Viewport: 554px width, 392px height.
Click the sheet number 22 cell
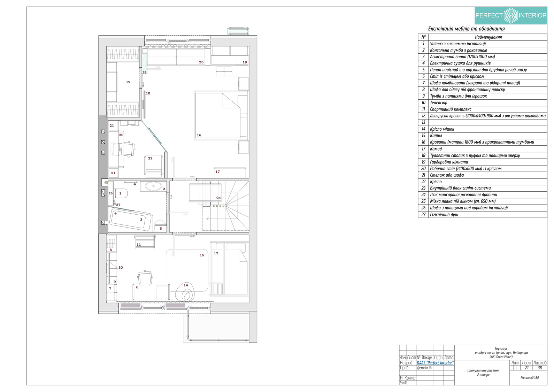[x=526, y=368]
